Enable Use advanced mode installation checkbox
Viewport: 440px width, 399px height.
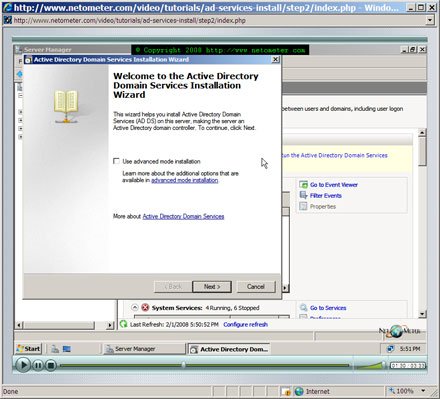coord(116,161)
